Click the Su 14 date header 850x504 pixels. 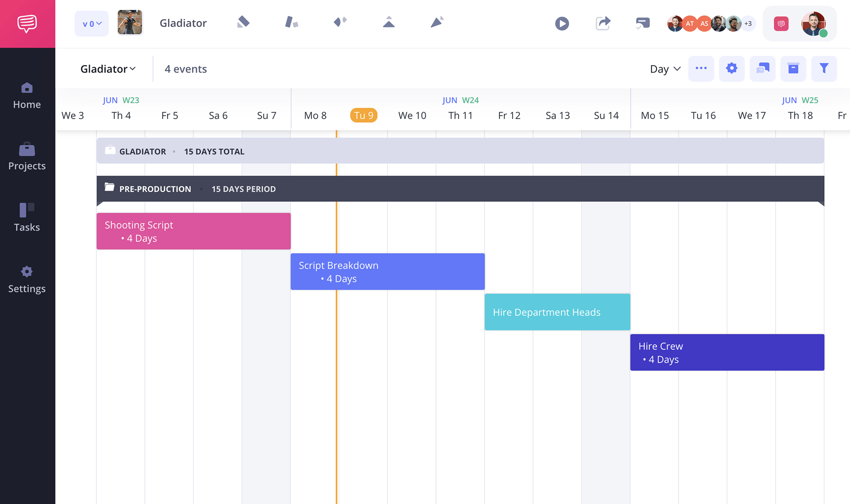click(606, 115)
